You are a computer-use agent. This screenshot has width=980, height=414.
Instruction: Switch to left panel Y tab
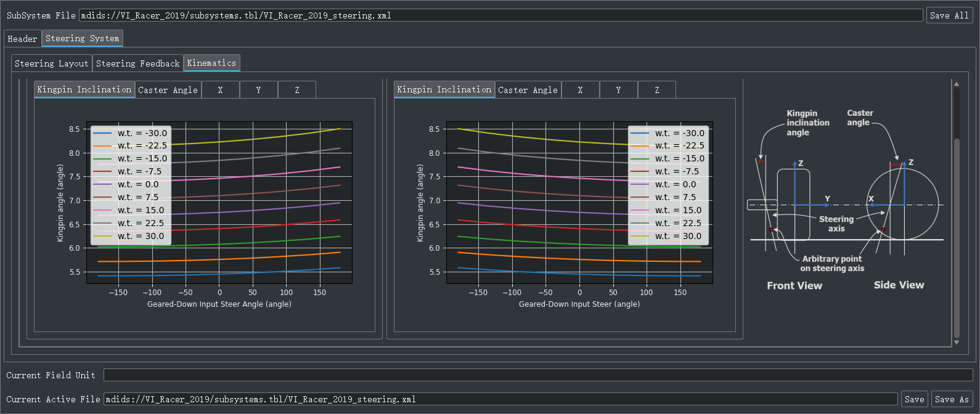258,90
